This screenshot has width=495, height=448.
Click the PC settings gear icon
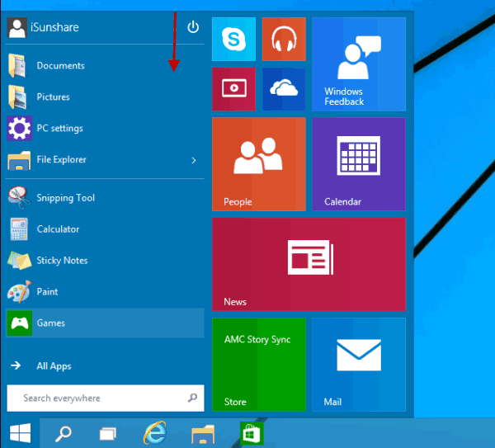pos(19,128)
